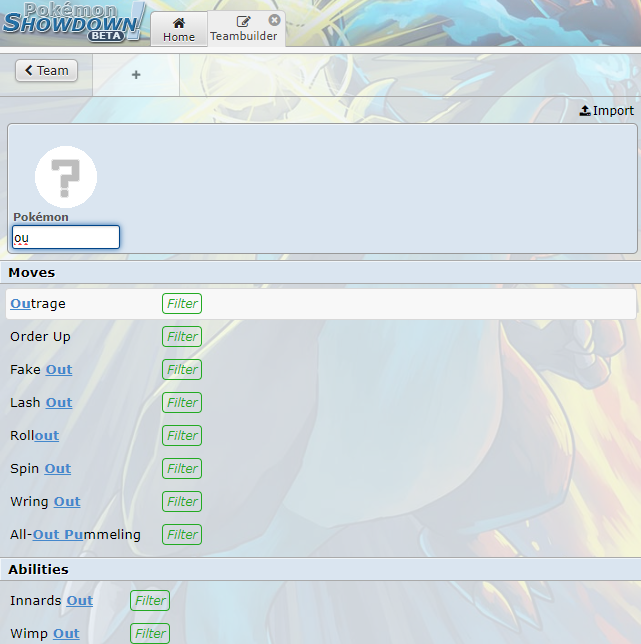Filter by the move Lash Out

click(182, 402)
